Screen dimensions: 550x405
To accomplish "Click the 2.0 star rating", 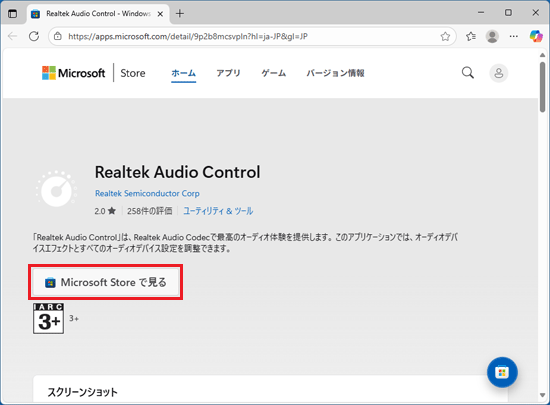I will coord(105,211).
